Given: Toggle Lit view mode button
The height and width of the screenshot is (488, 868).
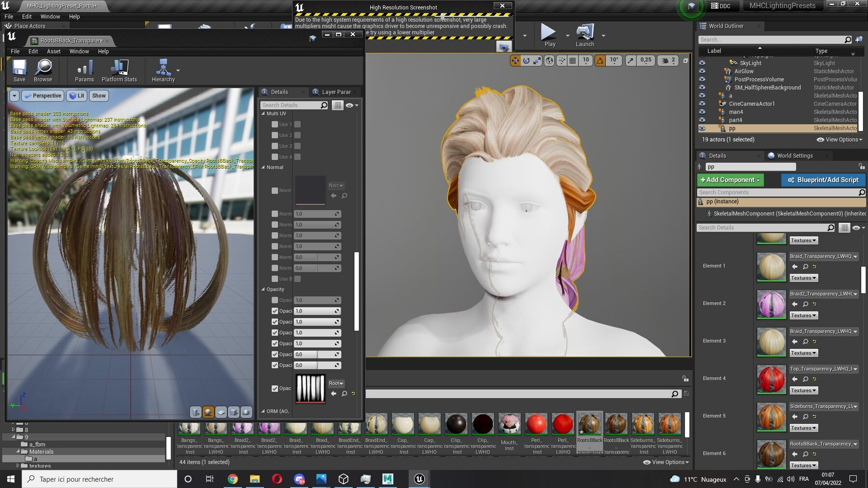Looking at the screenshot, I should pos(77,95).
